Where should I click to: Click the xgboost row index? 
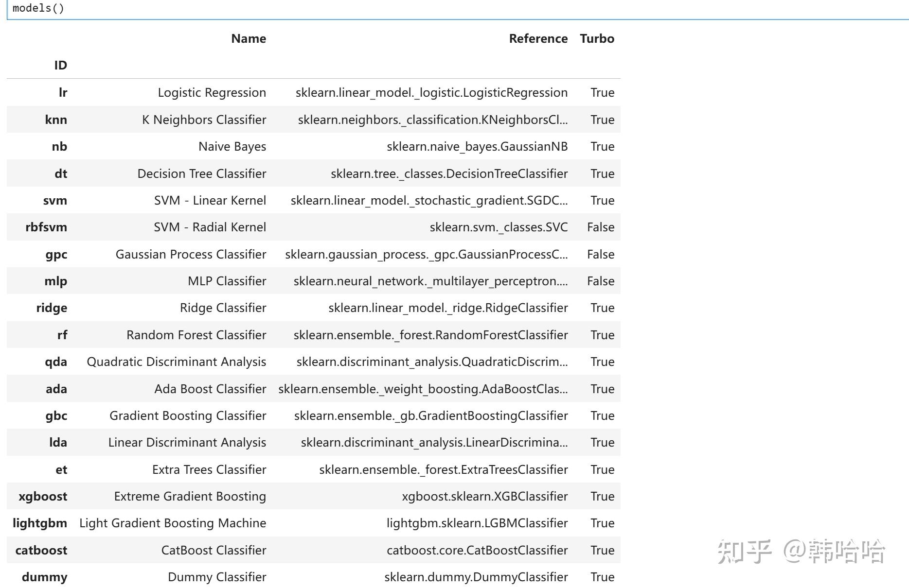43,497
